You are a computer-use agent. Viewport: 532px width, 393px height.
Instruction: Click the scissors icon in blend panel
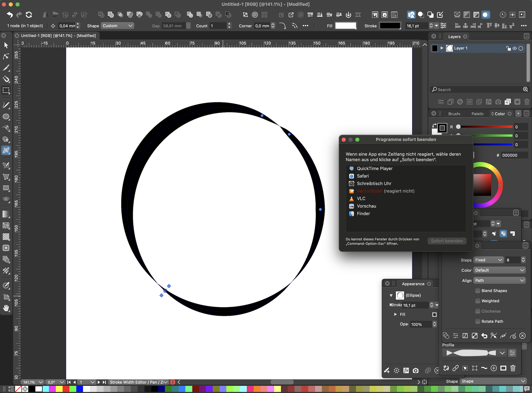pyautogui.click(x=494, y=336)
